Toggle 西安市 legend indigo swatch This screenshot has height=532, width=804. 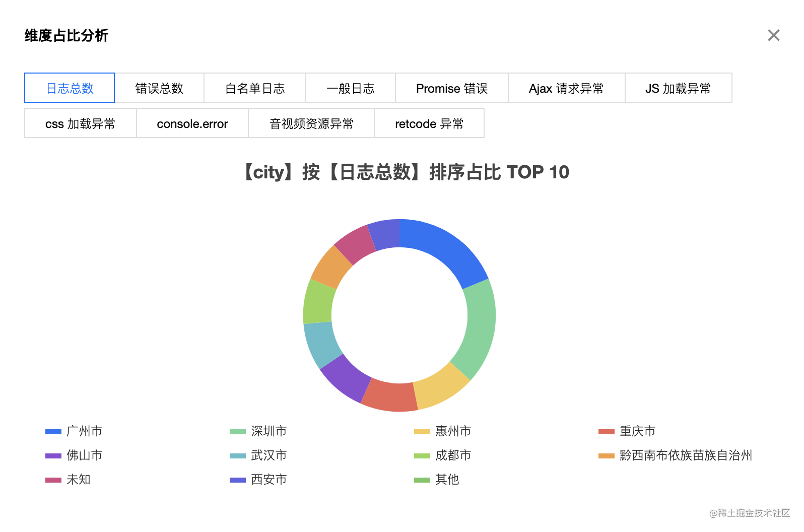pyautogui.click(x=238, y=480)
